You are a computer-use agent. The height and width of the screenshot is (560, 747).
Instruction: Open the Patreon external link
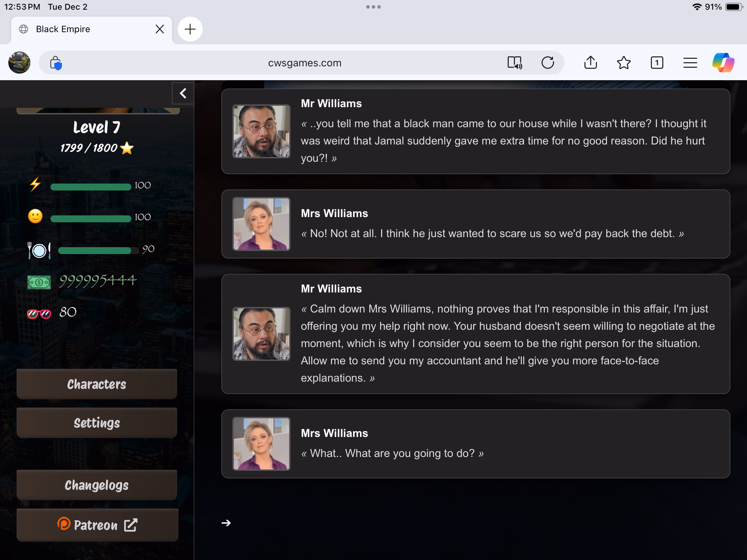pyautogui.click(x=97, y=525)
